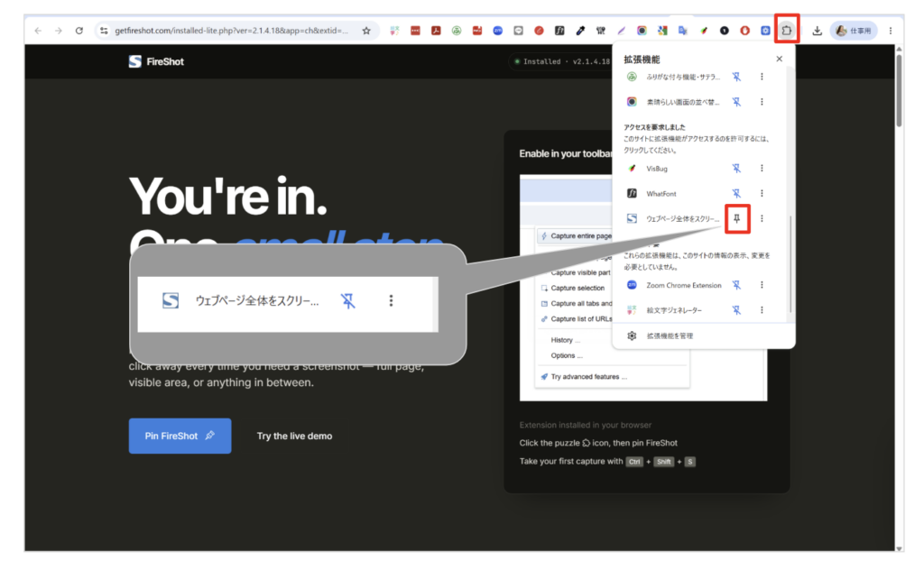
Task: Click the FireShot logo in page header
Action: 156,61
